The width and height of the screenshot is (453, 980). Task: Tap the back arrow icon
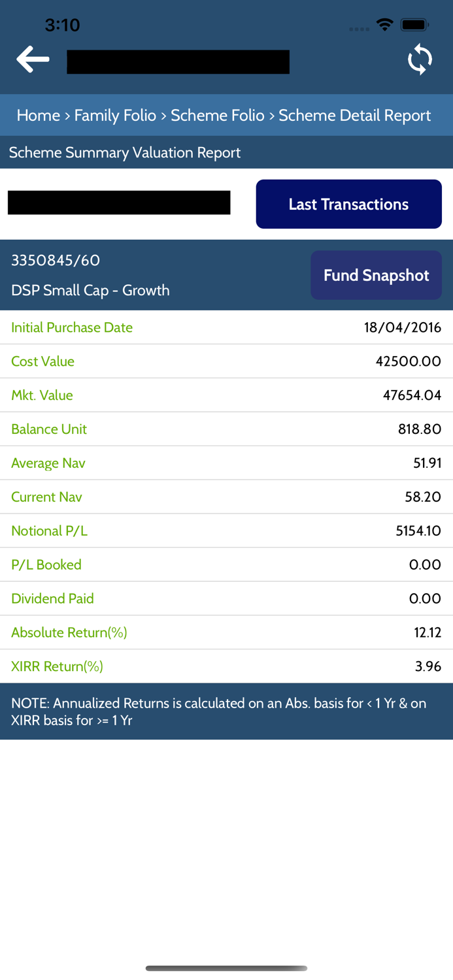tap(33, 59)
